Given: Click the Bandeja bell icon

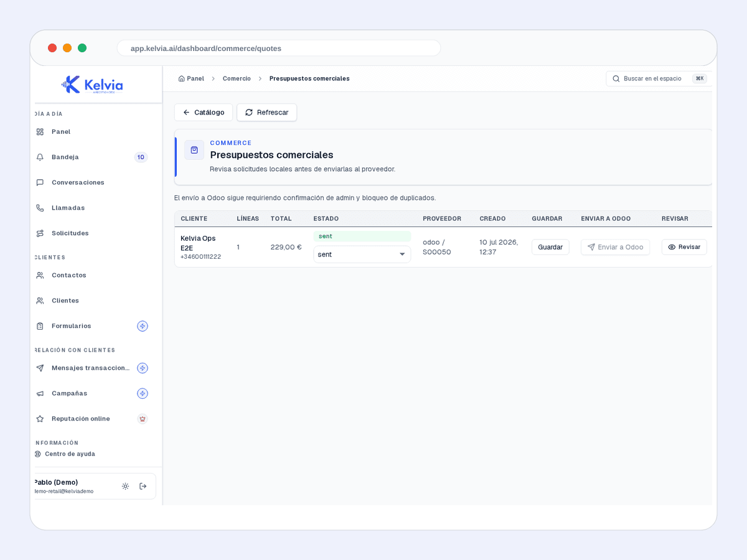Looking at the screenshot, I should (x=40, y=157).
